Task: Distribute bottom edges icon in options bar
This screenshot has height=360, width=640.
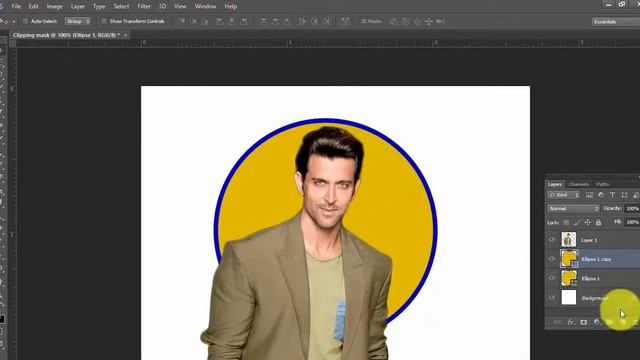Action: 287,21
